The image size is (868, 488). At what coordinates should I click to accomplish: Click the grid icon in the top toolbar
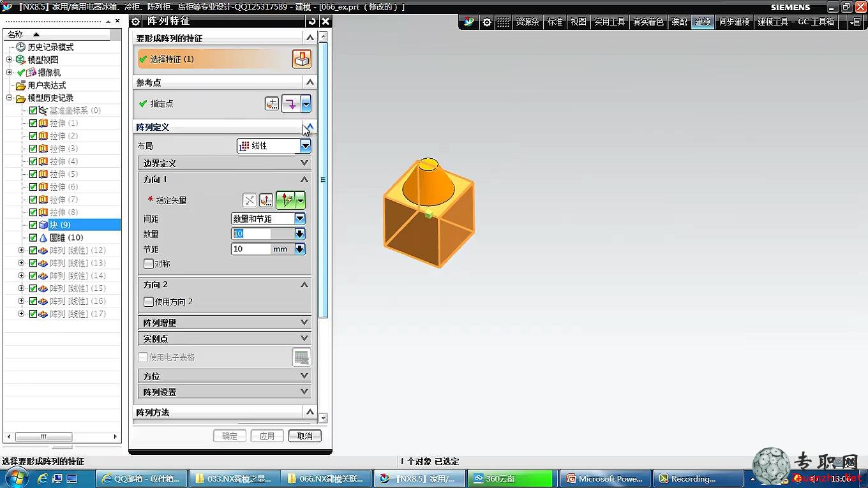click(x=504, y=22)
